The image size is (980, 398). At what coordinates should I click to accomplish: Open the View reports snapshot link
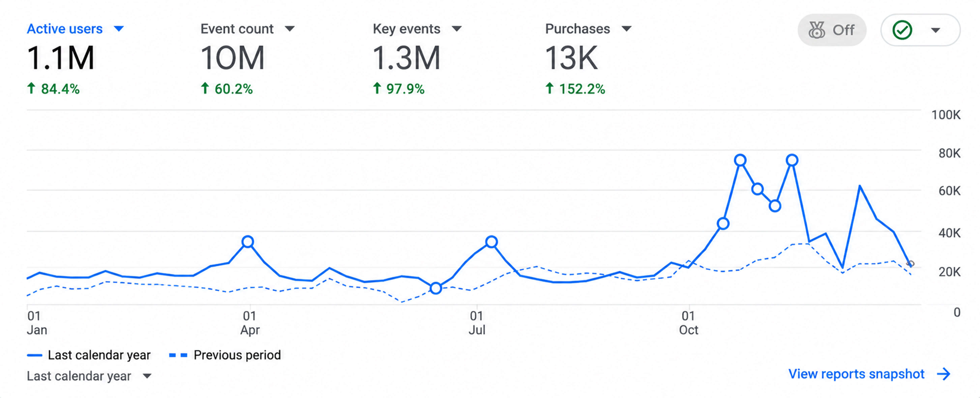click(856, 374)
